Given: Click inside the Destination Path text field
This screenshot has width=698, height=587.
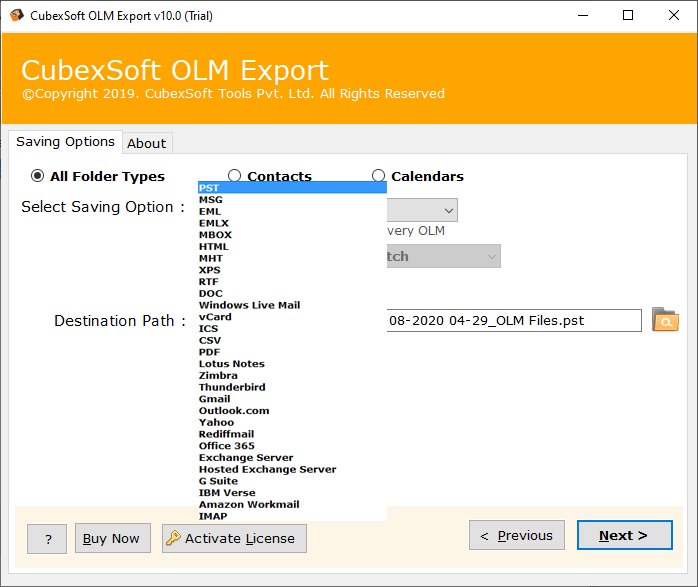Looking at the screenshot, I should tap(513, 321).
